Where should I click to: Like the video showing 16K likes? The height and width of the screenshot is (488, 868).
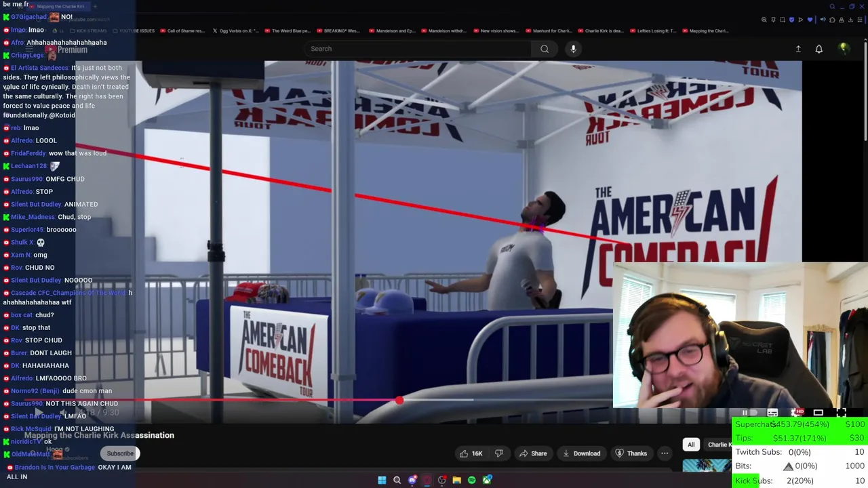[x=471, y=453]
